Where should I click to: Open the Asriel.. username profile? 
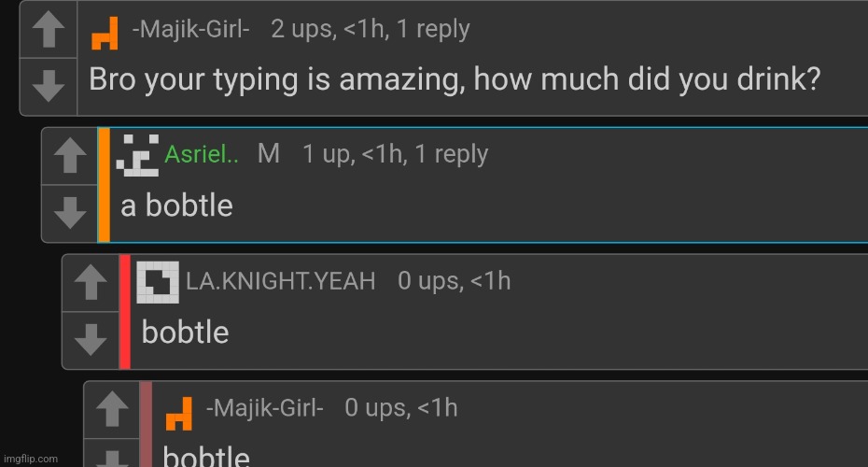[202, 155]
